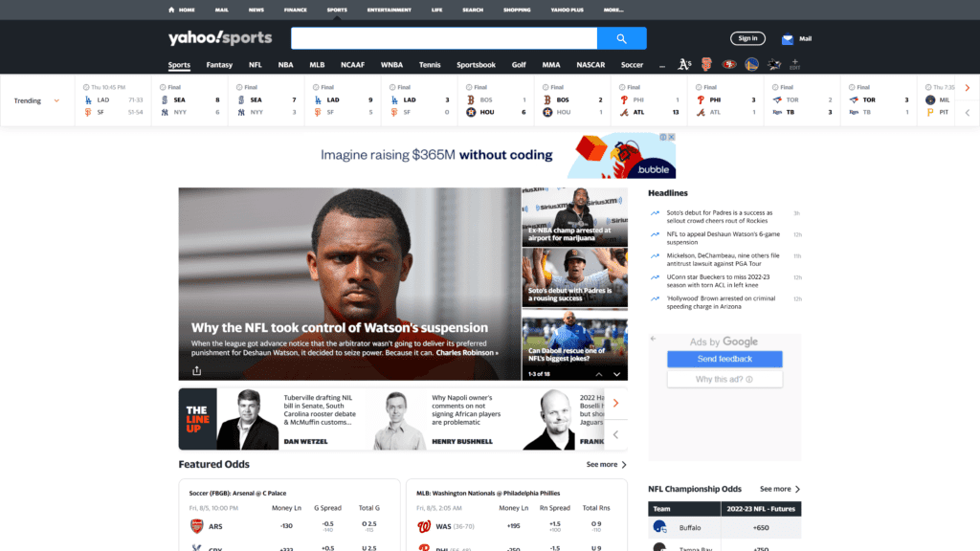980x551 pixels.
Task: Open Yahoo Plus in top bar
Action: coord(567,10)
